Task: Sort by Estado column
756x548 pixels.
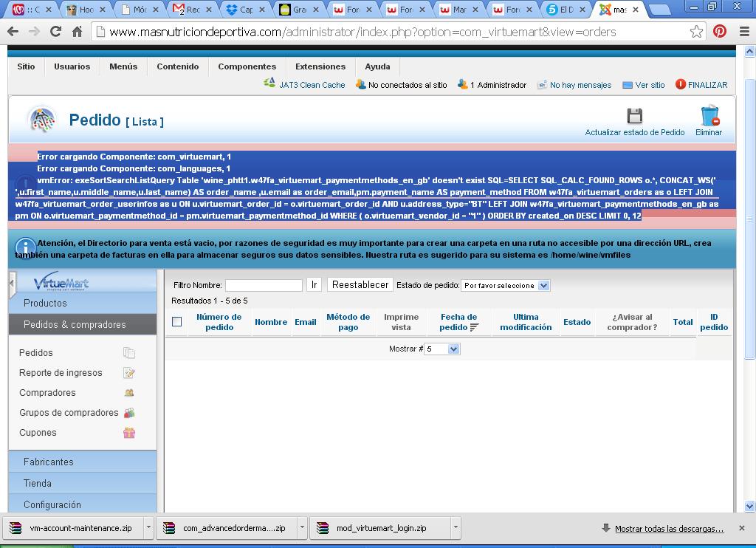Action: (577, 322)
